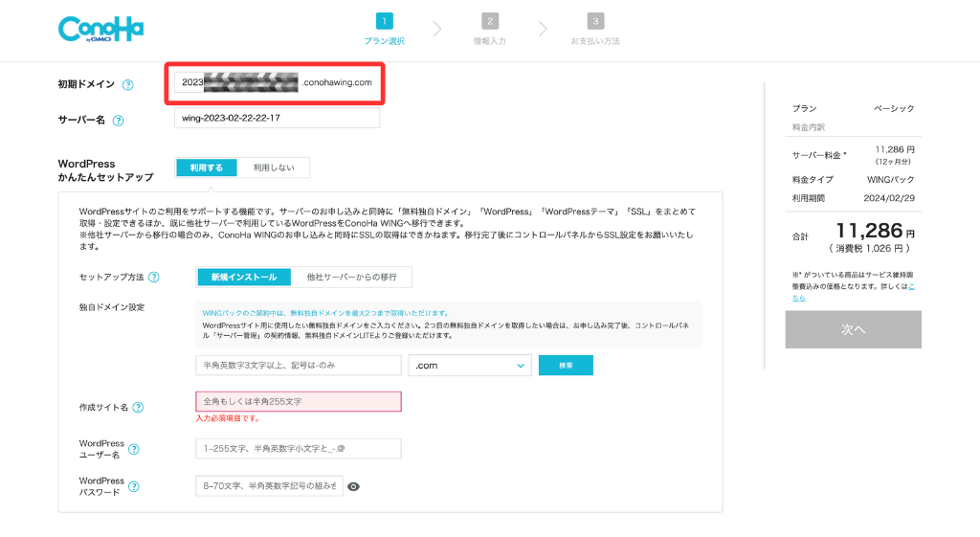This screenshot has width=980, height=537.
Task: Click the 入力必須項目です。 error message
Action: [228, 418]
